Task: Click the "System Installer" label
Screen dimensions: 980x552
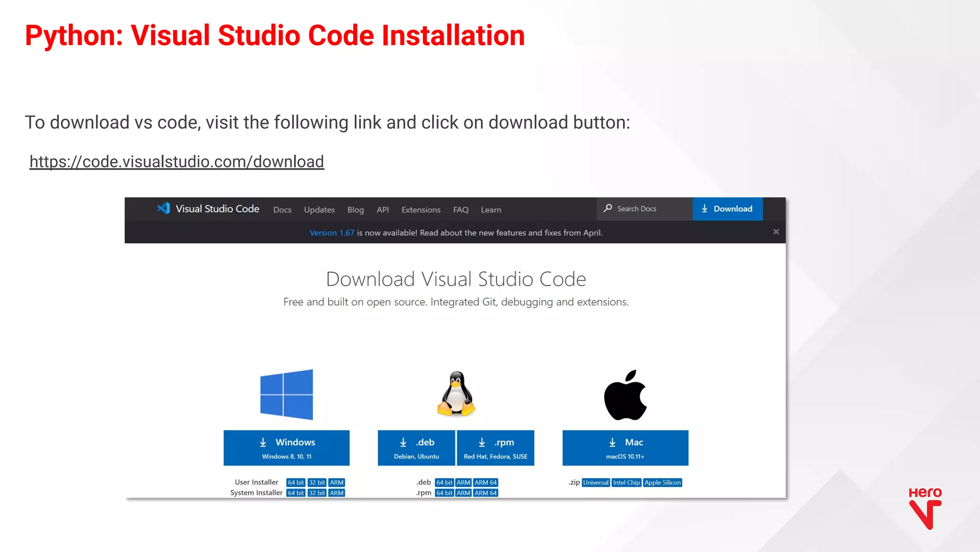Action: tap(256, 493)
